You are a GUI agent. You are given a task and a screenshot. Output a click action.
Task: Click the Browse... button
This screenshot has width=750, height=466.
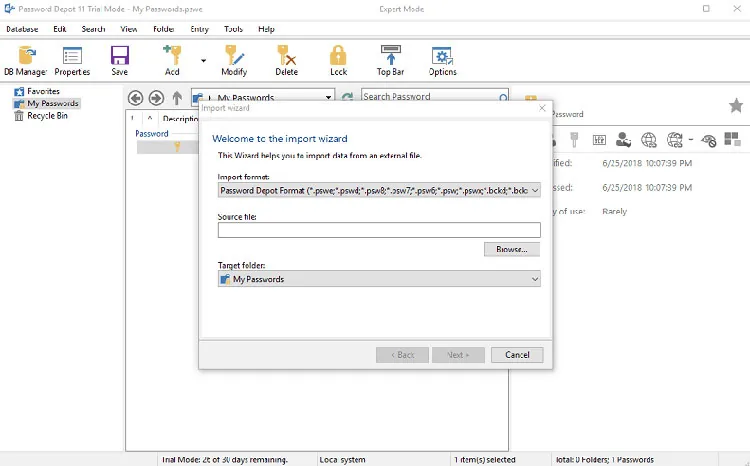(x=512, y=249)
